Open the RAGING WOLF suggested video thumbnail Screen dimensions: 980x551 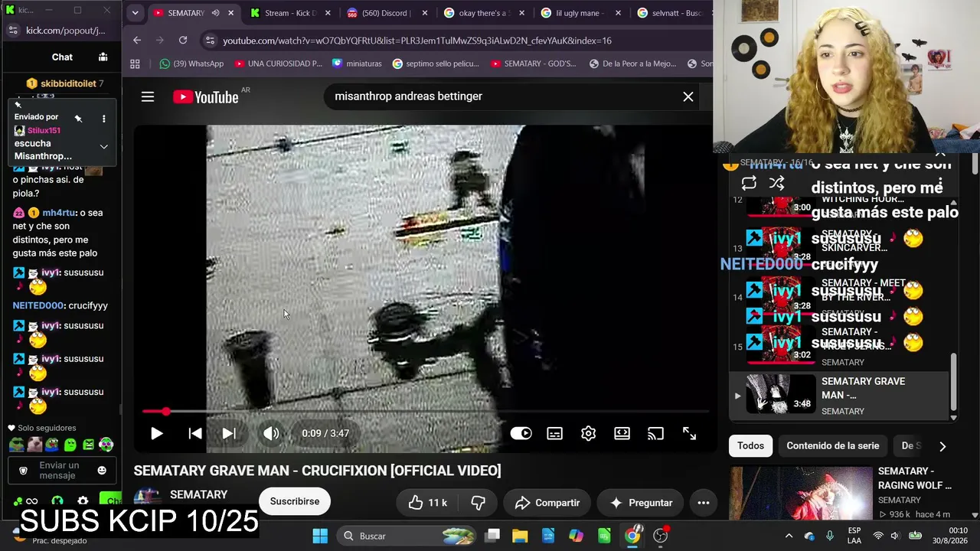800,493
